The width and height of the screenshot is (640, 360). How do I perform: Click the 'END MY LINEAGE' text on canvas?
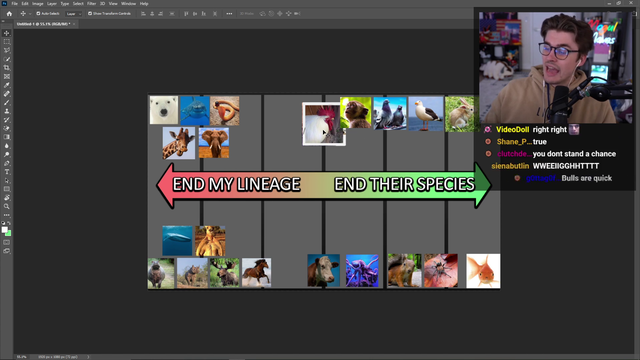(x=236, y=184)
